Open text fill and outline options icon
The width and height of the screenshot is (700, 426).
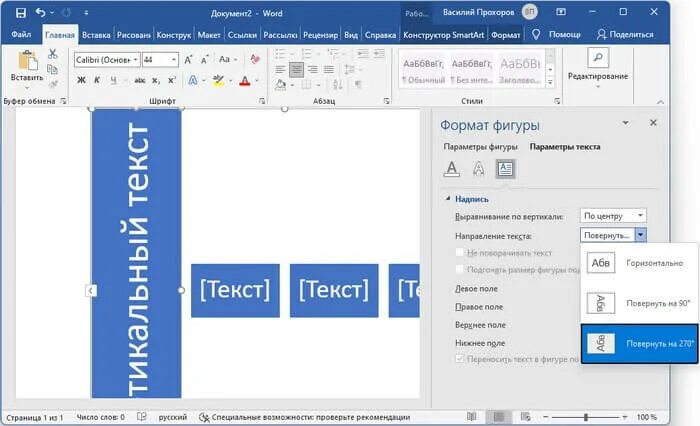click(452, 169)
